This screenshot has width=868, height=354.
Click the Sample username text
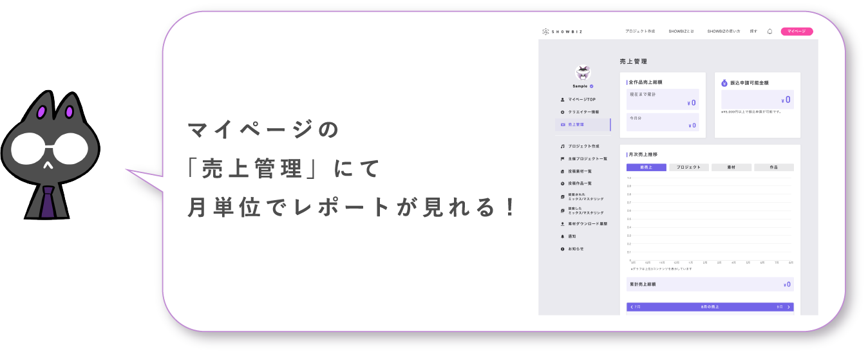tap(580, 86)
